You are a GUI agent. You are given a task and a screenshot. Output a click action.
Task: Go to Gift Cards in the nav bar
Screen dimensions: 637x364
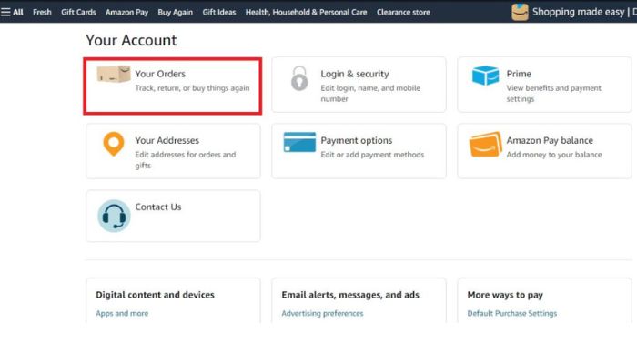pyautogui.click(x=78, y=12)
